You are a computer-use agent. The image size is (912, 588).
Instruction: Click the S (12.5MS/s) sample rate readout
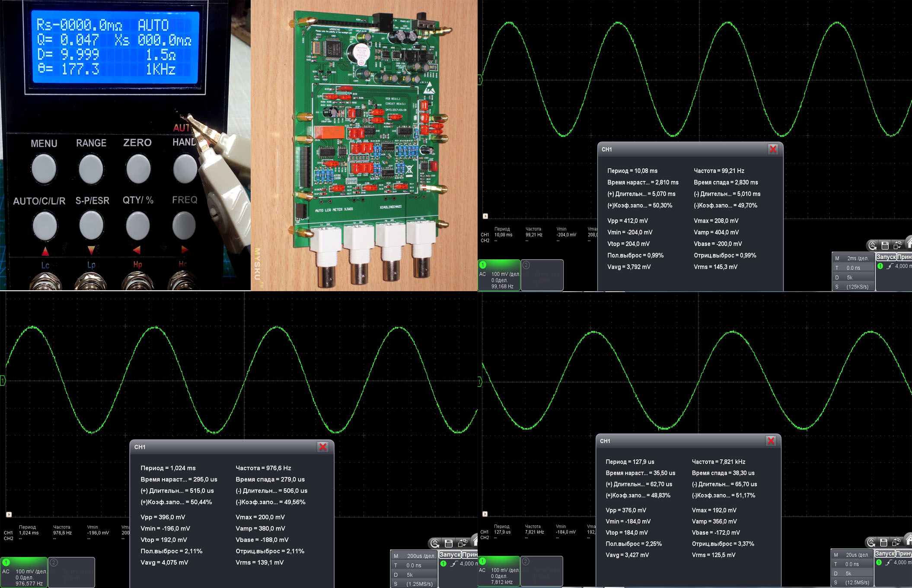pyautogui.click(x=852, y=582)
